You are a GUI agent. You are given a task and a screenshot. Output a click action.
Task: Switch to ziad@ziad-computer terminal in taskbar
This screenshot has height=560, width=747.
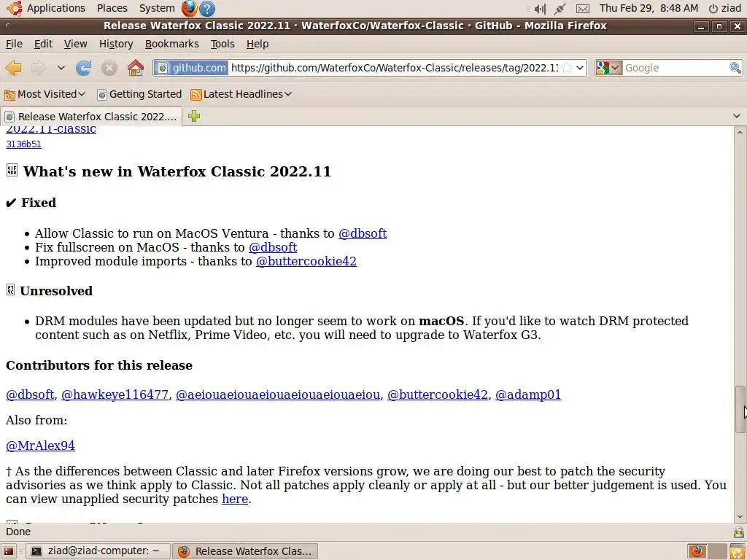(x=97, y=551)
